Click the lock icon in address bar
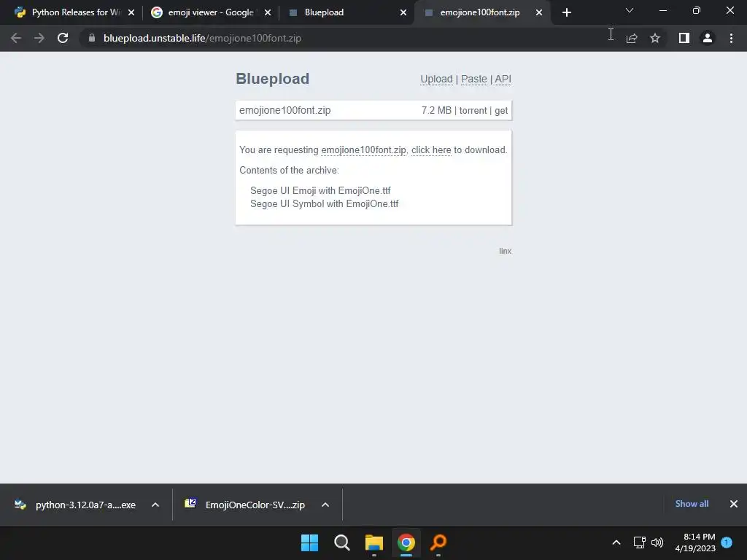Image resolution: width=747 pixels, height=560 pixels. [92, 38]
